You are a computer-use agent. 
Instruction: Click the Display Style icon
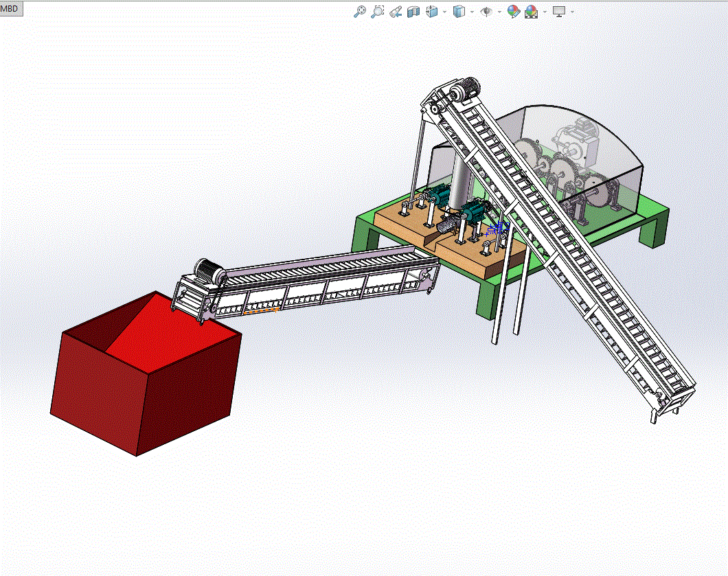pos(459,12)
